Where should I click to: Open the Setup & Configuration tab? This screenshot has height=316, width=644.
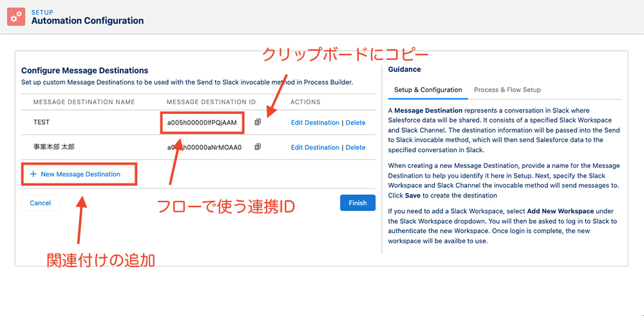(428, 90)
